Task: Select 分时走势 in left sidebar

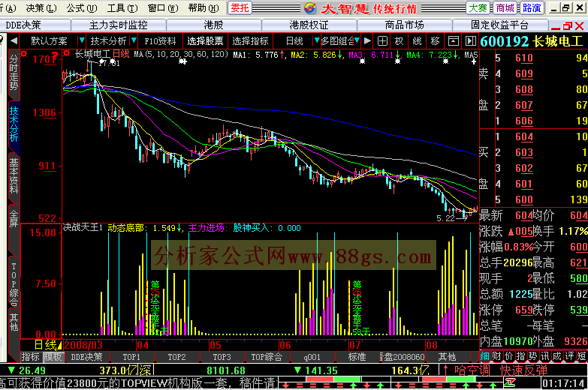Action: (14, 73)
